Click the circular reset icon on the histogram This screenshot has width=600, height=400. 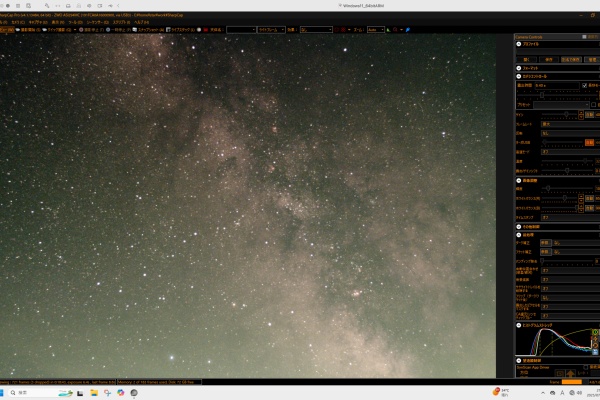click(x=595, y=345)
